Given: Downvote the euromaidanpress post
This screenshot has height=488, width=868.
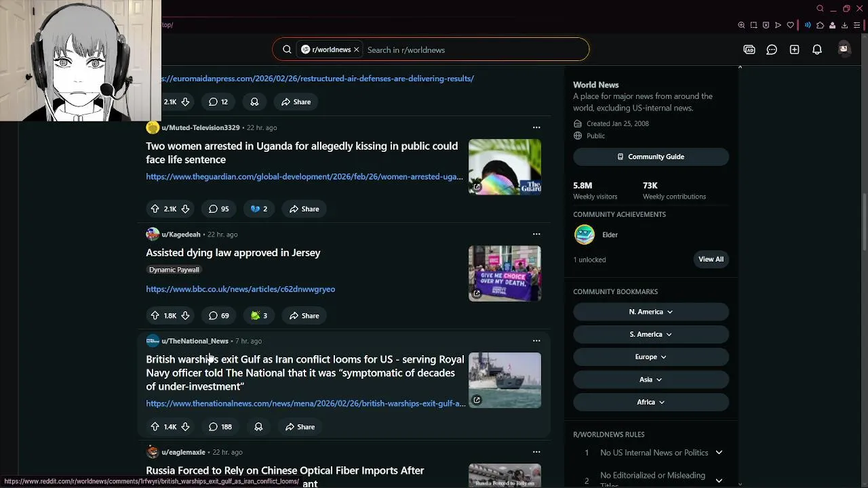Looking at the screenshot, I should coord(185,102).
